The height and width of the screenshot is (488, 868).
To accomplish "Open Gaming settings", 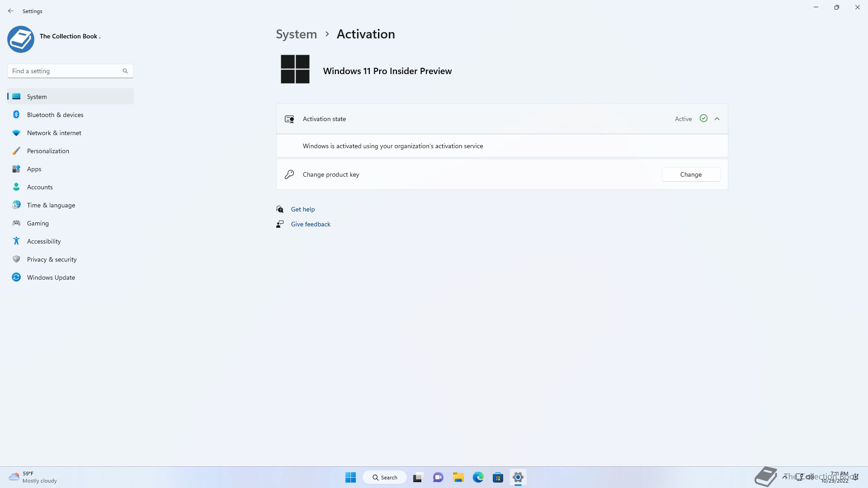I will [71, 223].
